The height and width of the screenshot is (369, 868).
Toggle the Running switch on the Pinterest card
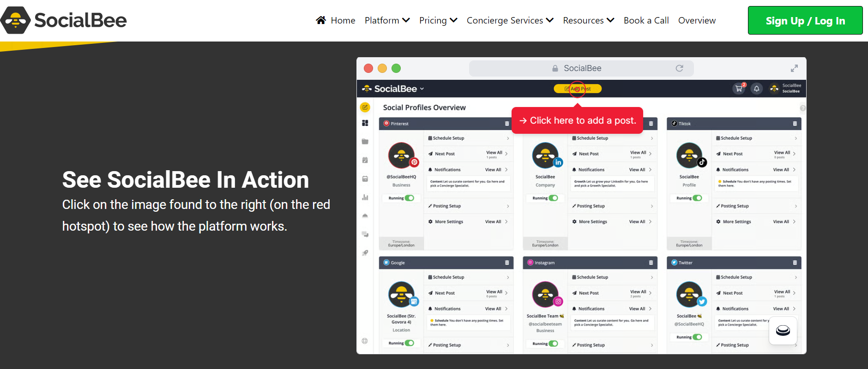click(x=410, y=198)
